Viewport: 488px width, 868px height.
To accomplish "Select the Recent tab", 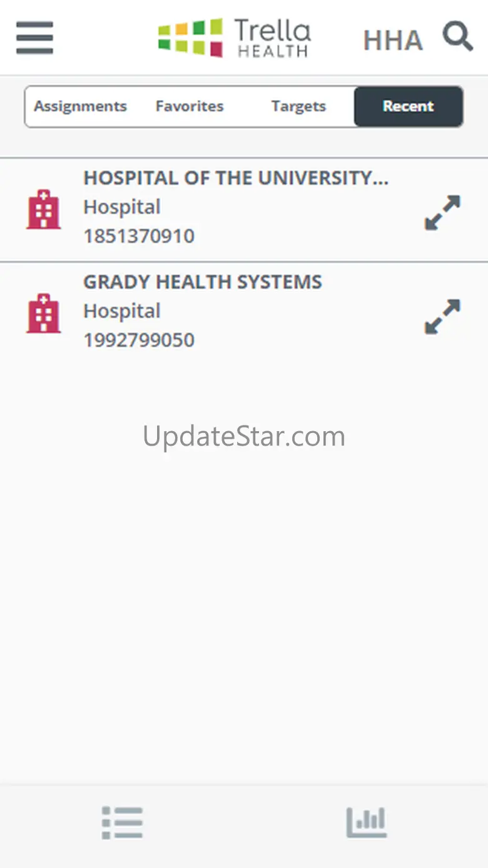I will [409, 106].
